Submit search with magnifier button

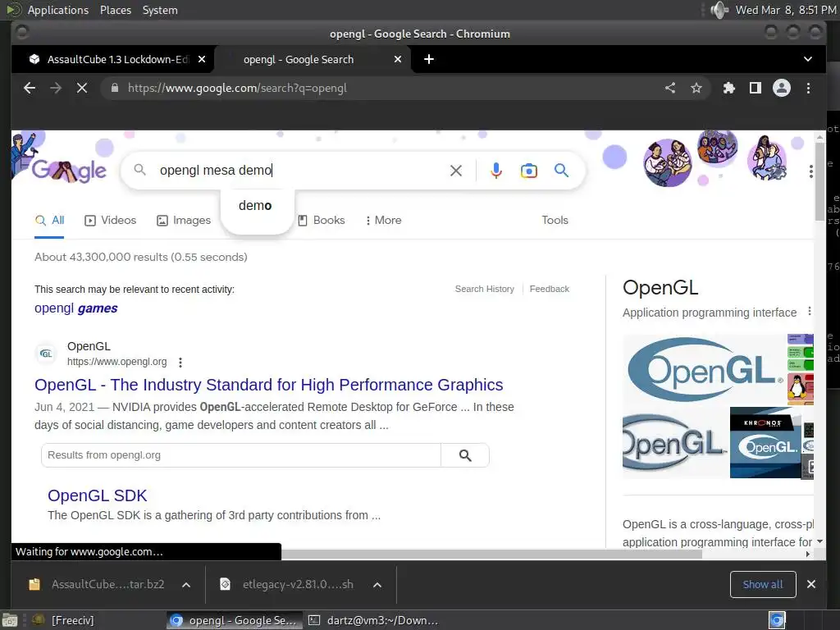tap(561, 171)
